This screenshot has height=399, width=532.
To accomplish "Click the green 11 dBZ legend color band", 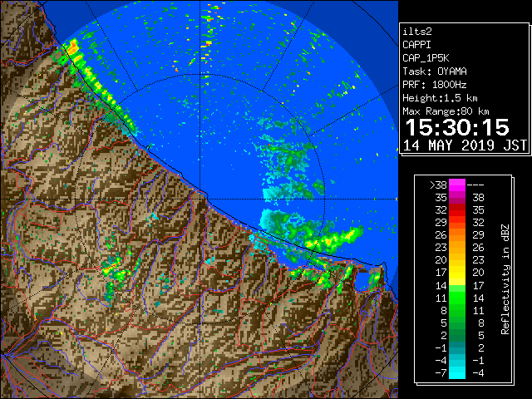I will (457, 298).
